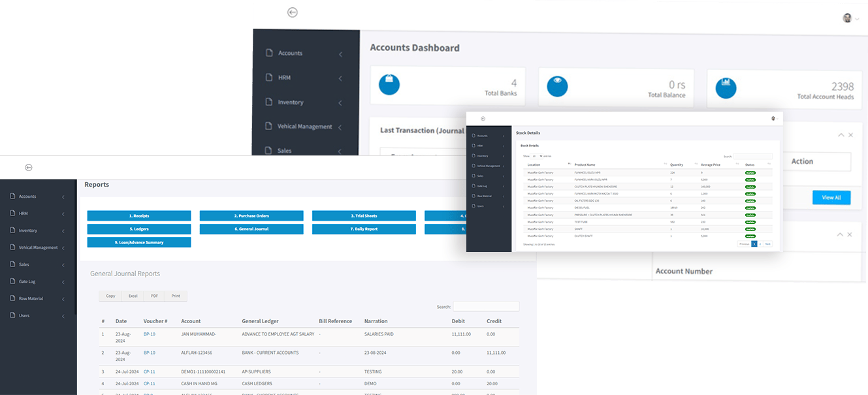
Task: Click Previous in Stock Details pagination
Action: click(x=744, y=244)
